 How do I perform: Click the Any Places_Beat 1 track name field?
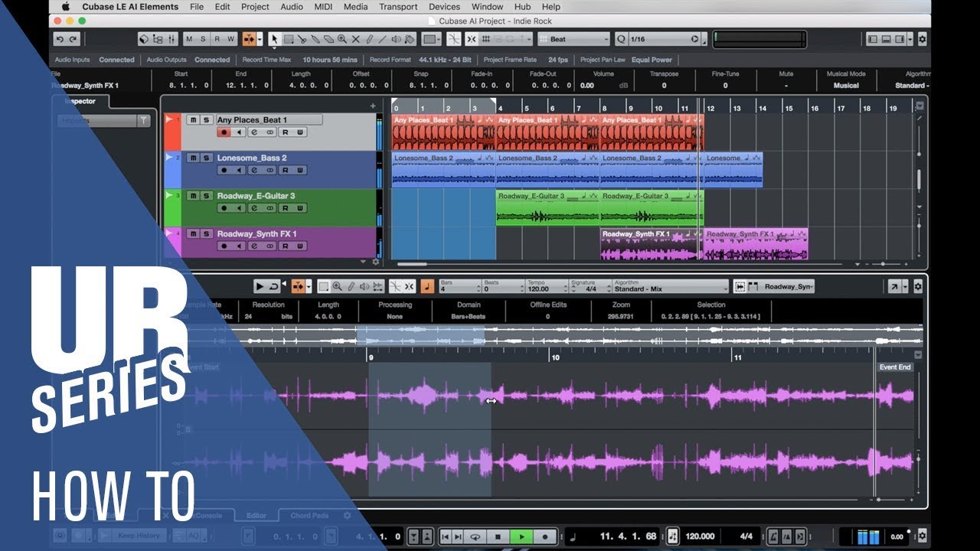click(269, 120)
